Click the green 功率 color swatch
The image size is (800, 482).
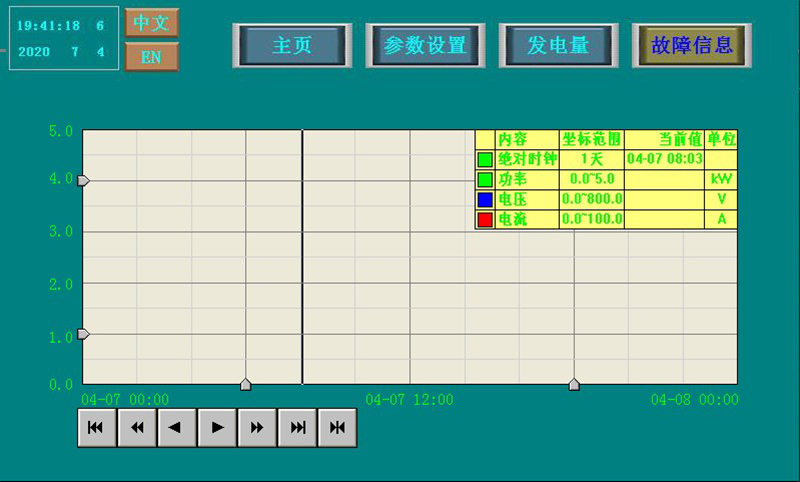(x=485, y=179)
